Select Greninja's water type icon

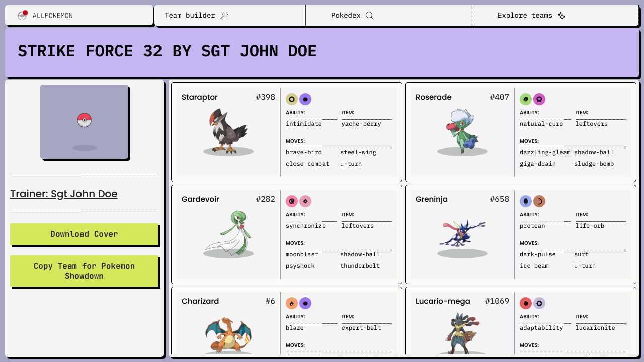[526, 201]
